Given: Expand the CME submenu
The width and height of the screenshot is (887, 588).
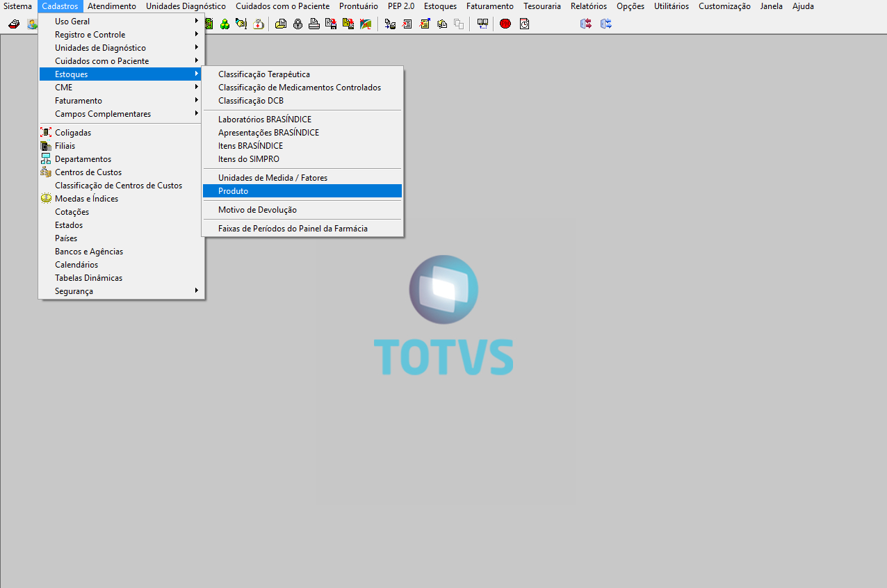Looking at the screenshot, I should 122,87.
